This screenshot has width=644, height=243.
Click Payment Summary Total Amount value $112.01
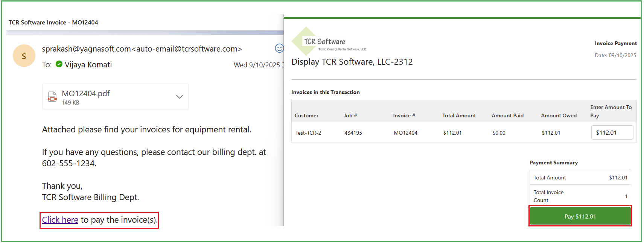point(618,178)
